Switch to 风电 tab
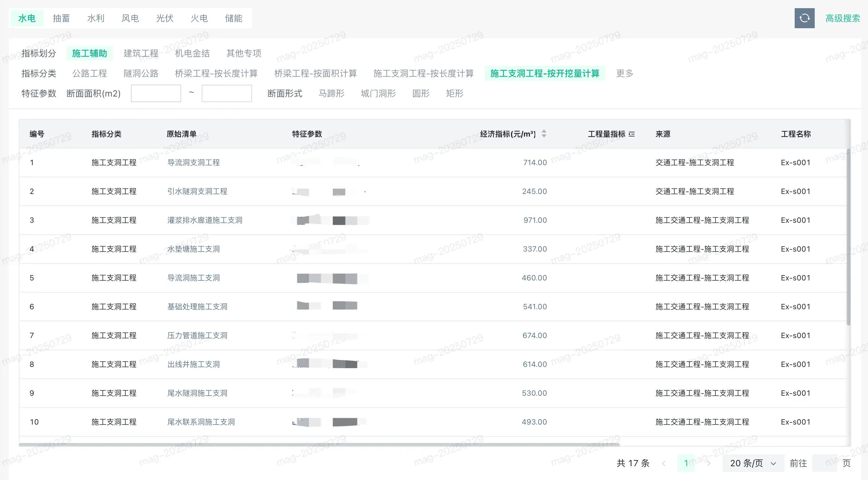Screen dimensions: 868x480 (x=130, y=18)
